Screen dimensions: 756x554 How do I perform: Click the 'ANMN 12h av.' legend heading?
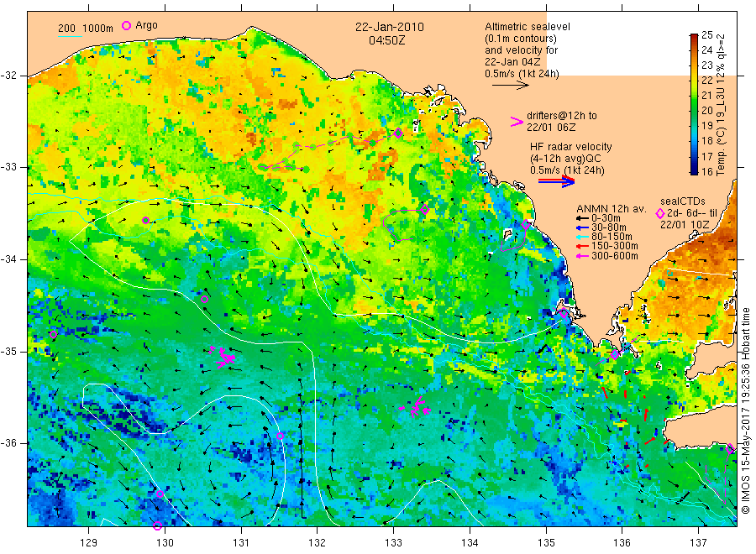coord(611,209)
